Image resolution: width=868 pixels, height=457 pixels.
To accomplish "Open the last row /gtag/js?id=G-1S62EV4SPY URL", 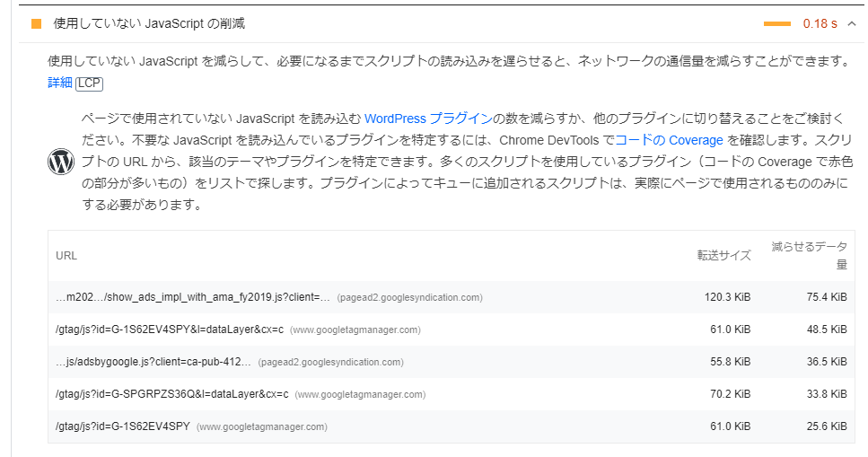I will (x=123, y=426).
